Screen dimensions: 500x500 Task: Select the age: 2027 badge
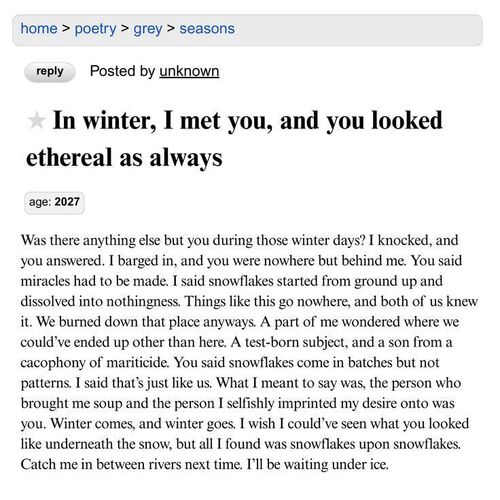click(54, 202)
